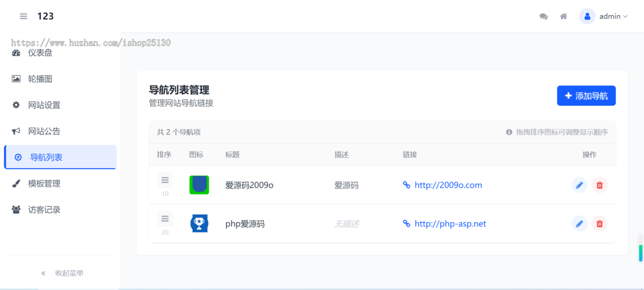Click the 管理网站导航链接 subtitle text
This screenshot has height=290, width=644.
[181, 103]
